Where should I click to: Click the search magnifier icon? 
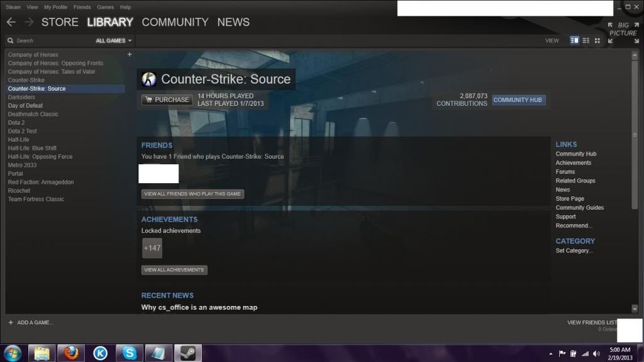click(10, 41)
